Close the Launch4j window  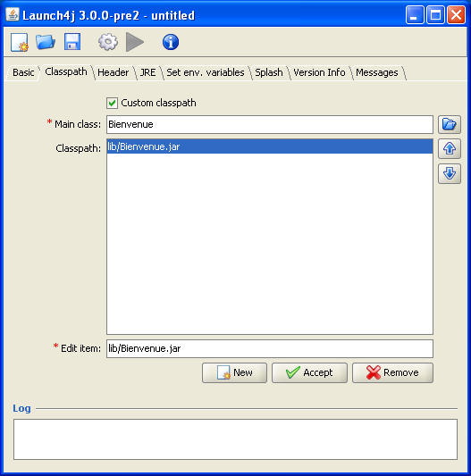[456, 14]
